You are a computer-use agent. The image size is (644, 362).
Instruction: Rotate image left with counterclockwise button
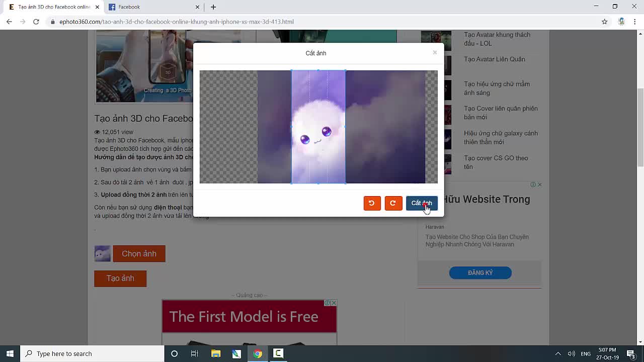pyautogui.click(x=372, y=203)
